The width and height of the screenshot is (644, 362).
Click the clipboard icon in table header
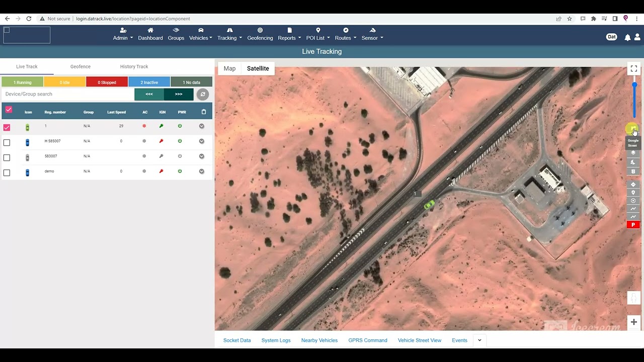point(204,112)
